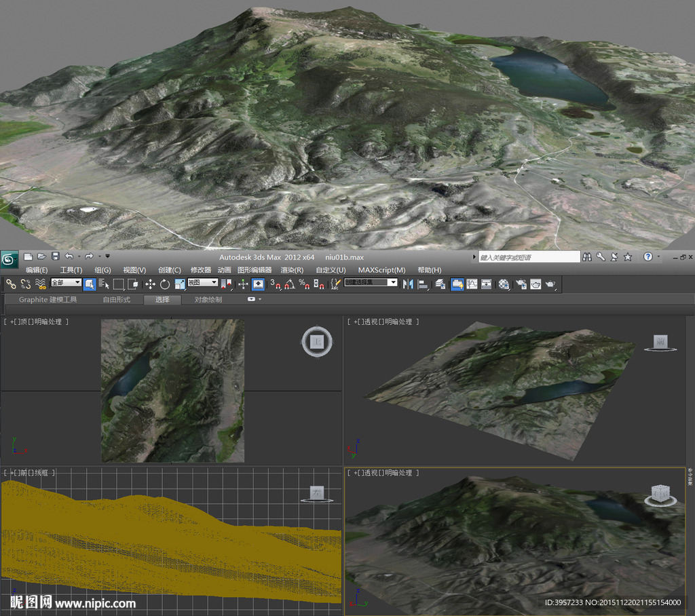Create a new scene with New icon
This screenshot has width=695, height=616.
coord(29,256)
